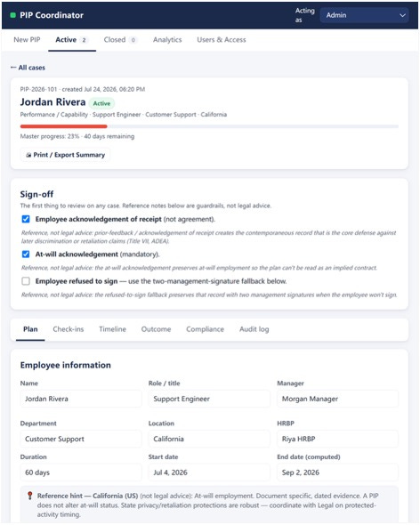Click the green Active status badge
The width and height of the screenshot is (420, 525).
[x=101, y=103]
